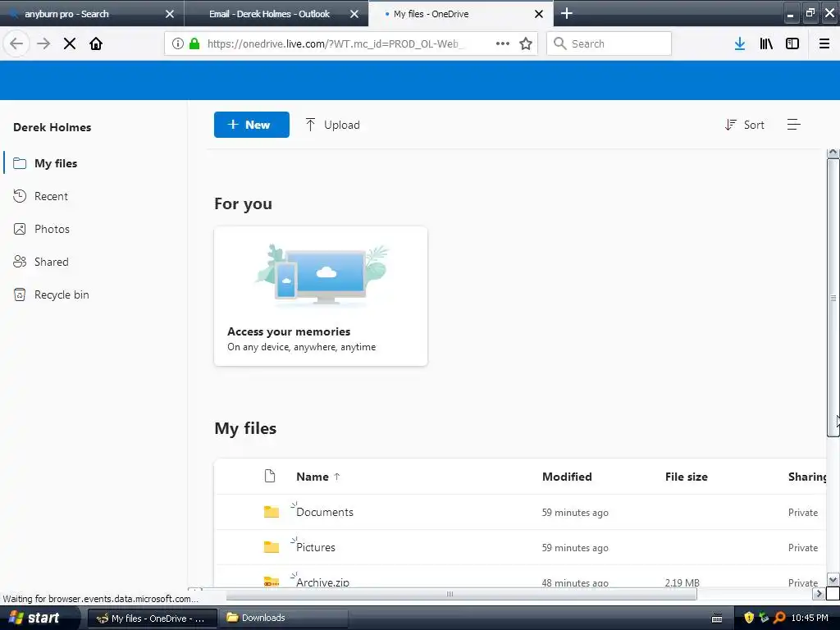Click the horizontal scrollbar right arrow

pyautogui.click(x=819, y=593)
